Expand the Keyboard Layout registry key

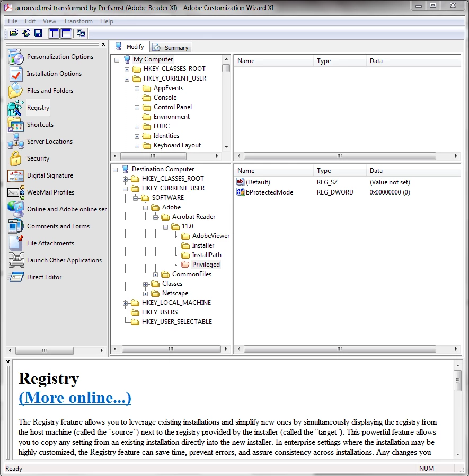(x=137, y=146)
